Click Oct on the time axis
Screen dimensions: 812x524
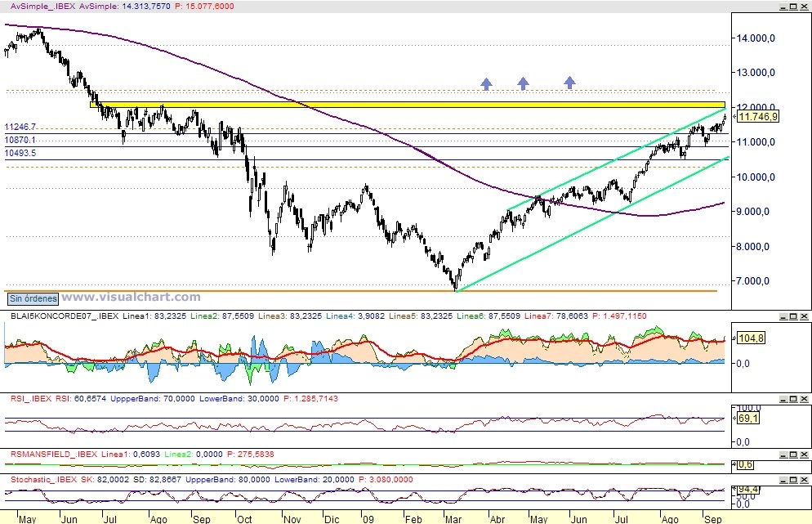coord(244,519)
